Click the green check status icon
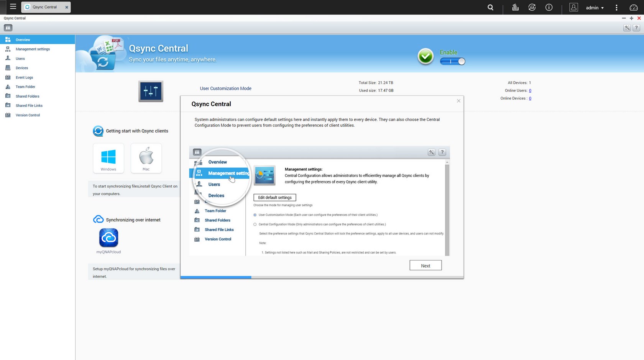 point(426,56)
